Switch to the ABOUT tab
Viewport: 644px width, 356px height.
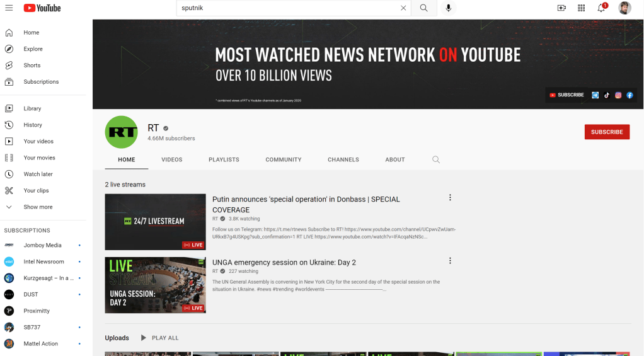(x=395, y=160)
